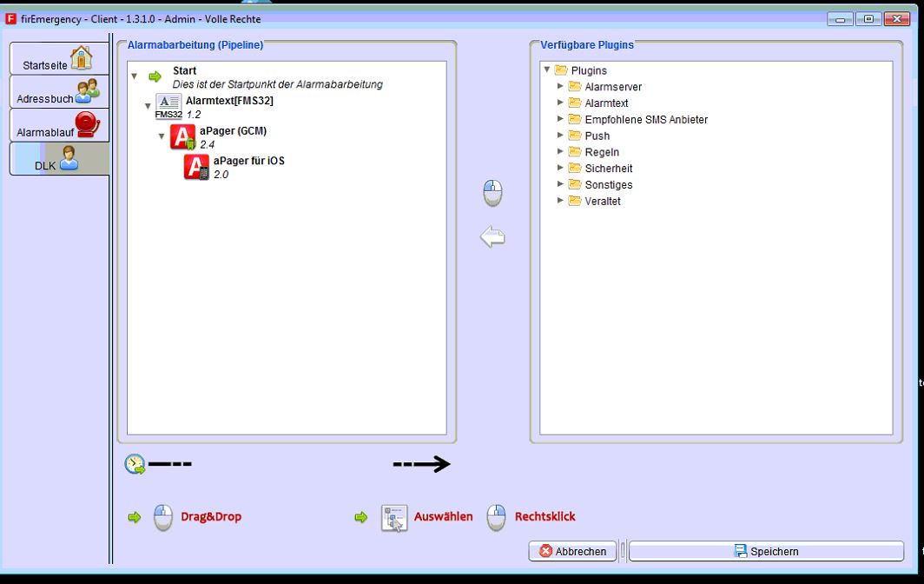Click the Auswählen selection icon

394,517
